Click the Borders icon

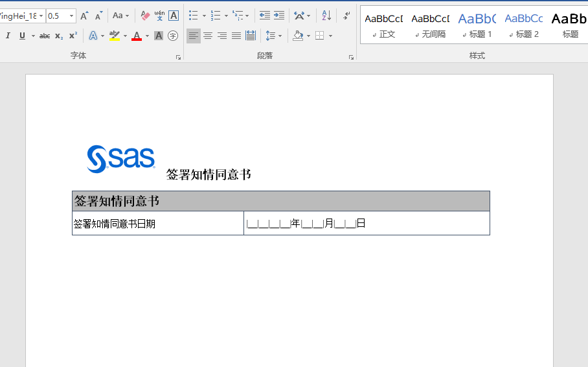(319, 36)
